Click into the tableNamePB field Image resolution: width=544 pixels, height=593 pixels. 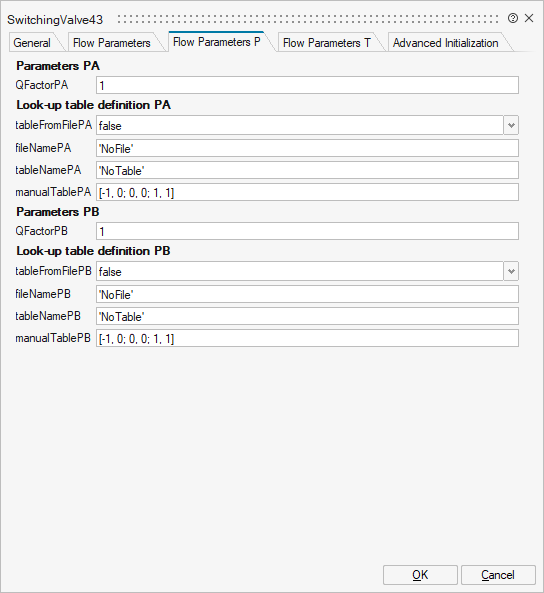tap(307, 316)
